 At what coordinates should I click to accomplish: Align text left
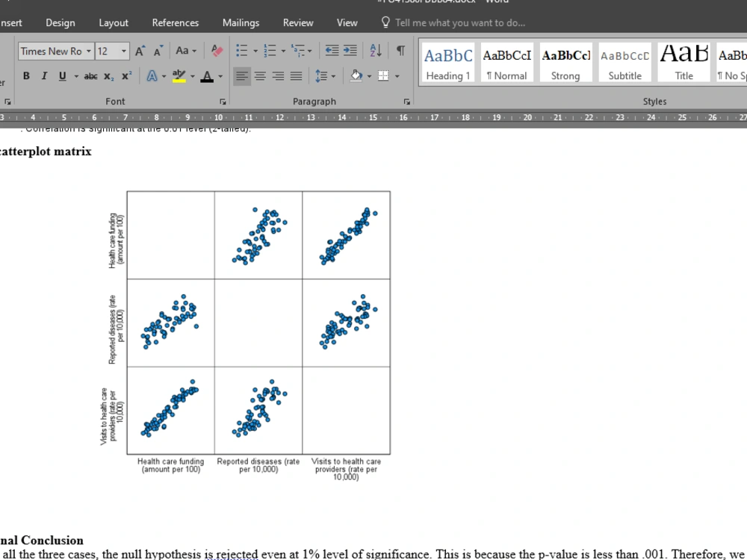tap(242, 75)
